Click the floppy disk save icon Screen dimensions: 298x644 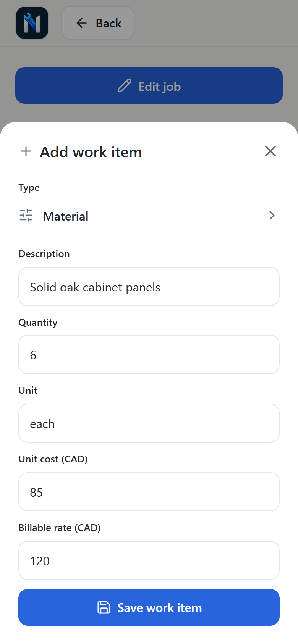tap(104, 607)
